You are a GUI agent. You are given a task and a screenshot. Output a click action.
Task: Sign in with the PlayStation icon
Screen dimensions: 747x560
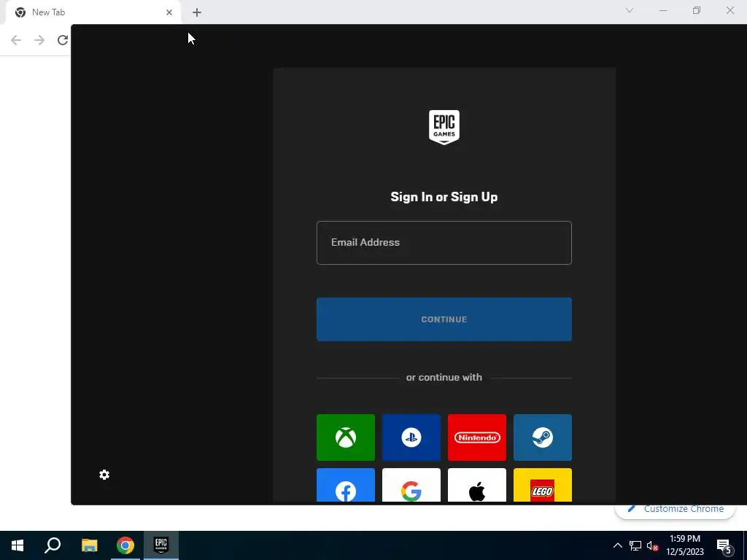[x=411, y=437]
